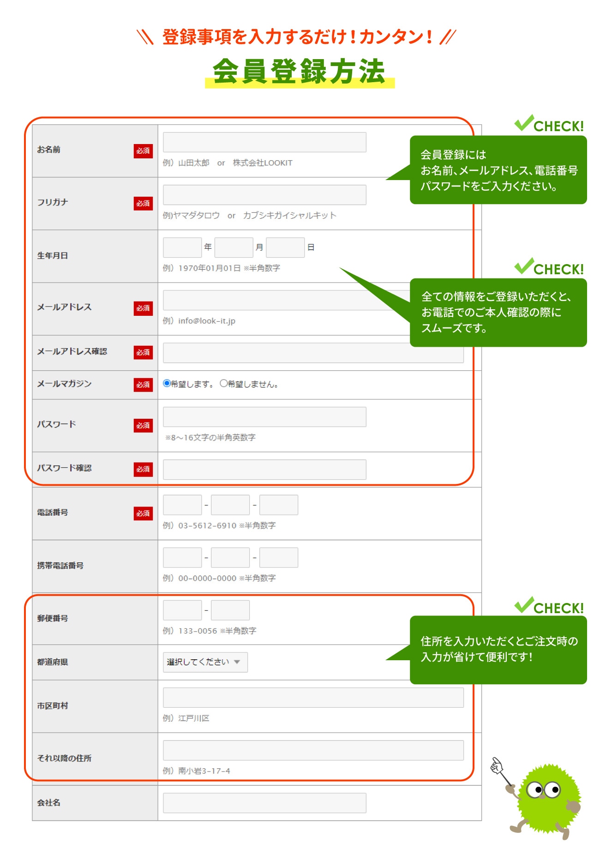
Task: Click the メールアドレス input field
Action: tap(286, 300)
